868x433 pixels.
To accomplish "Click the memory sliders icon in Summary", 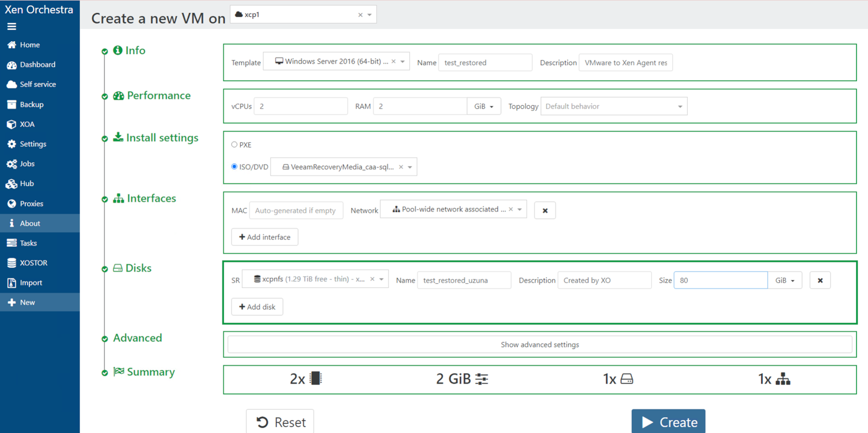I will 482,379.
